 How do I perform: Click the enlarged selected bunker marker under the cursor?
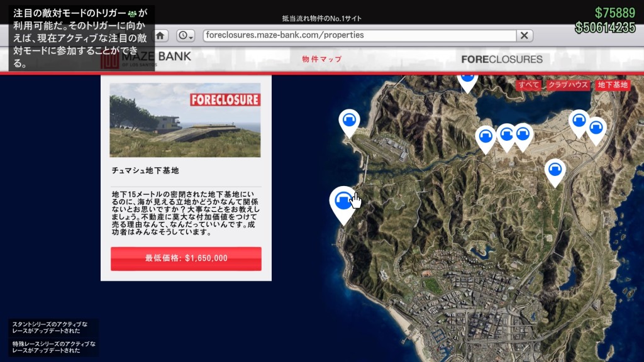pos(343,202)
